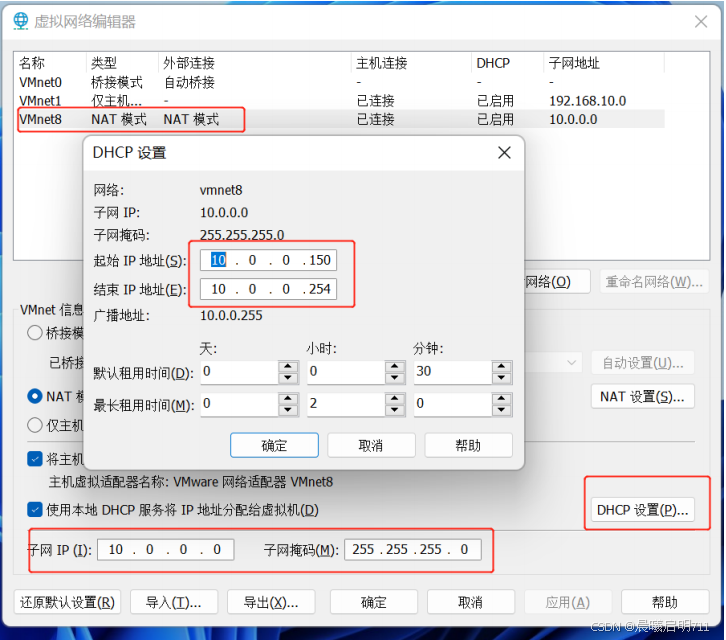Decrease 最长租用时间 hours value
Viewport: 726px width, 640px height.
[x=394, y=410]
